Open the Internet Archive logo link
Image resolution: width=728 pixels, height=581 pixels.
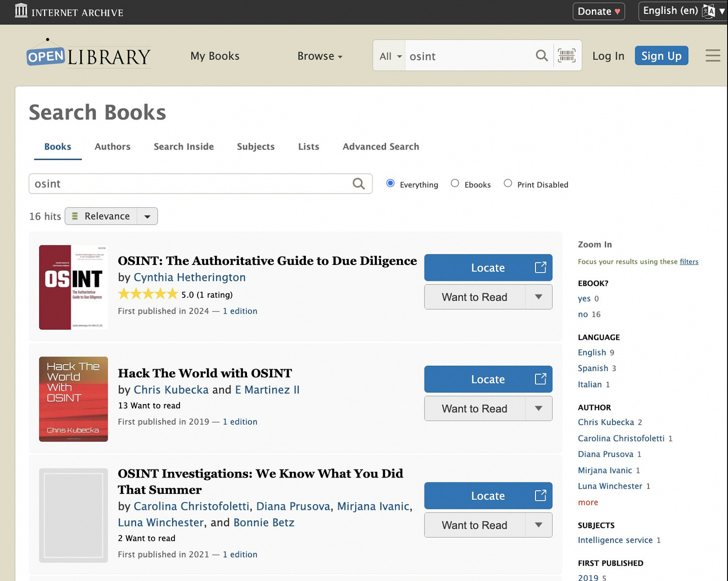point(69,11)
